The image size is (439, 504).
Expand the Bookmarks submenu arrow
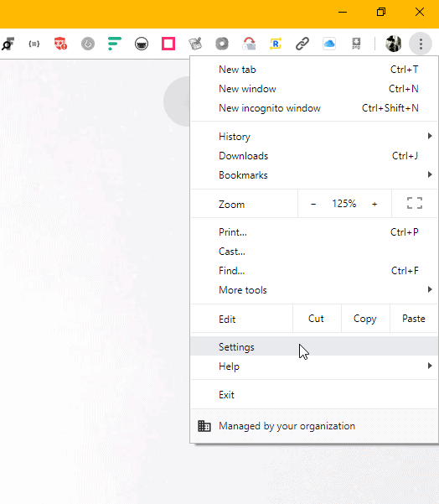click(x=430, y=174)
